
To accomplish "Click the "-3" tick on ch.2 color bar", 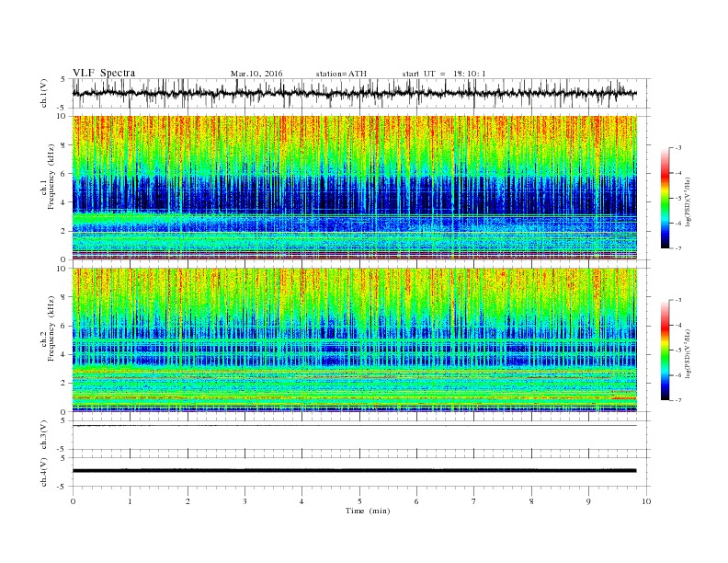I will tap(678, 300).
